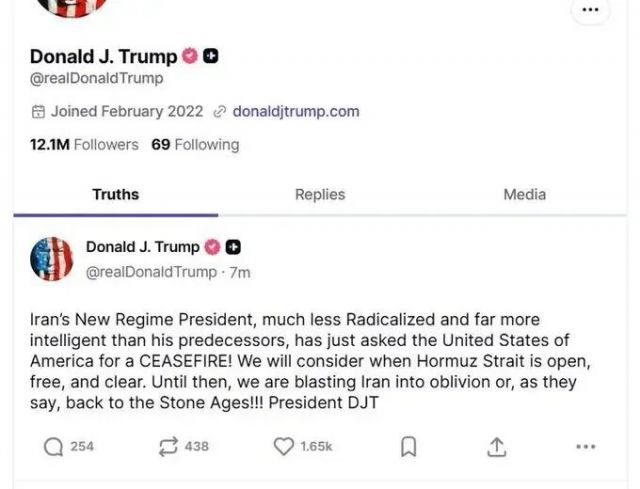Click the @realDonaldTrump handle in post
Image resolution: width=640 pixels, height=489 pixels.
(x=150, y=272)
